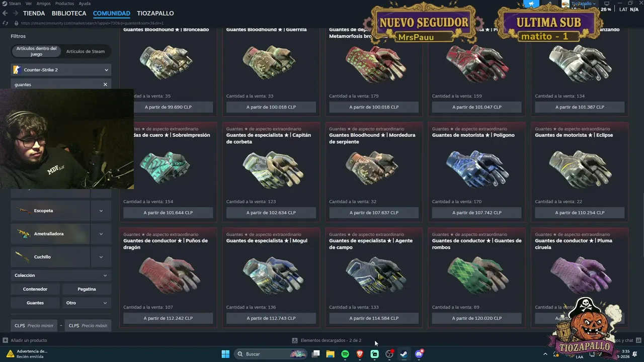644x362 pixels.
Task: Click the Precio máximo input field
Action: point(88,325)
